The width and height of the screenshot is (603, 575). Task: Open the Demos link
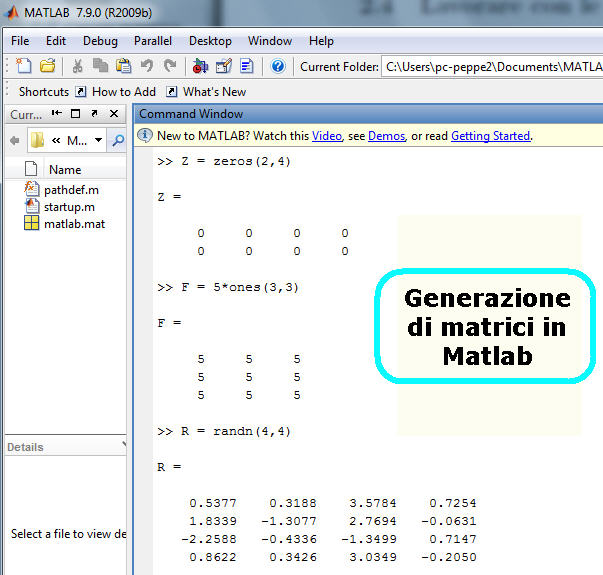[386, 136]
